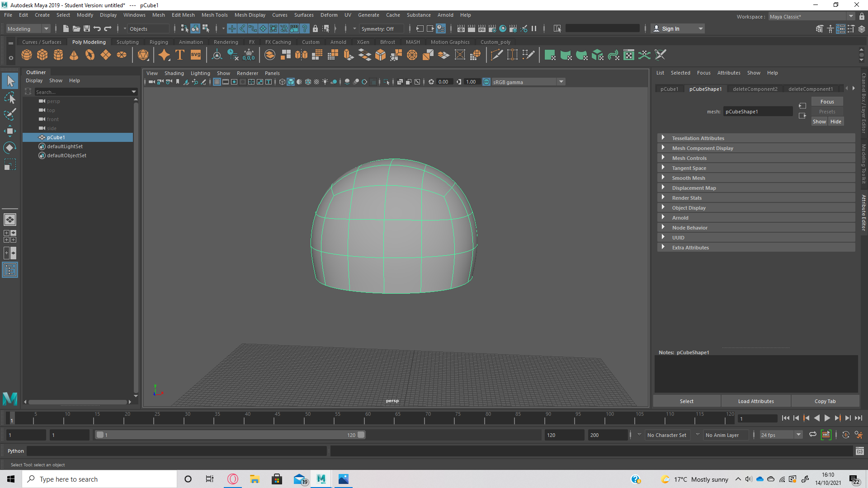Expand the Tessellation Attributes section

pos(698,138)
